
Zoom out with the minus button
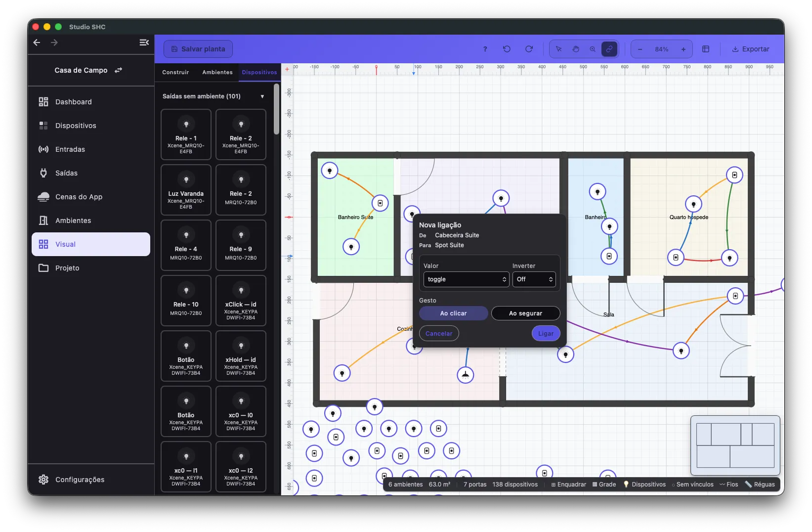pyautogui.click(x=640, y=49)
